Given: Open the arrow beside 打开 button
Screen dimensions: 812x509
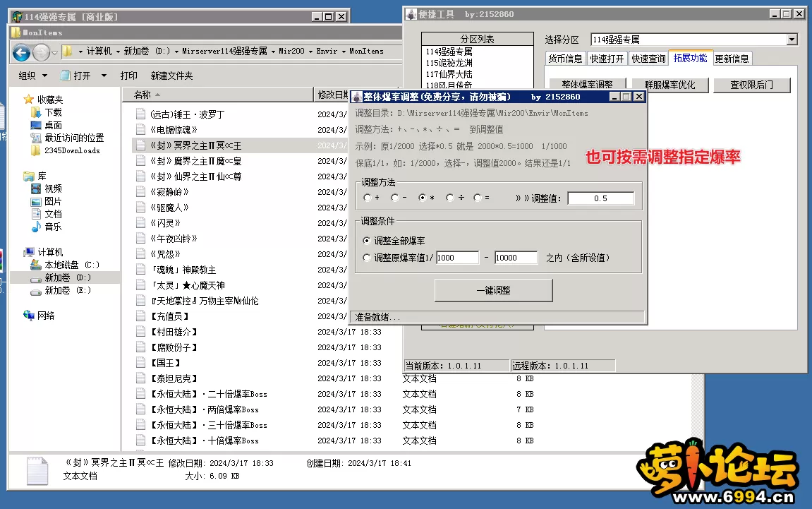Looking at the screenshot, I should tap(104, 76).
